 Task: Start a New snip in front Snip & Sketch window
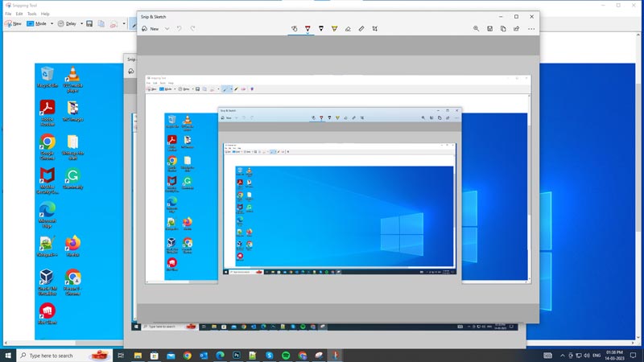pyautogui.click(x=151, y=29)
